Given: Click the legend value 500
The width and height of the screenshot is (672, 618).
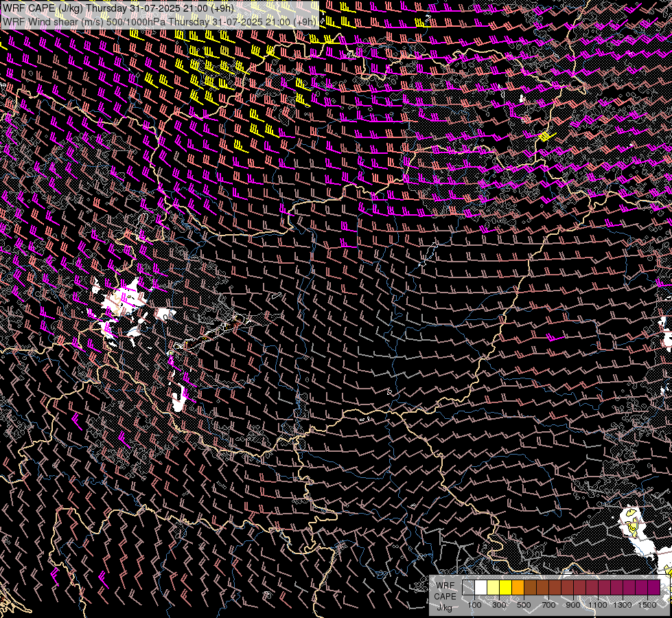Looking at the screenshot, I should coord(524,605).
